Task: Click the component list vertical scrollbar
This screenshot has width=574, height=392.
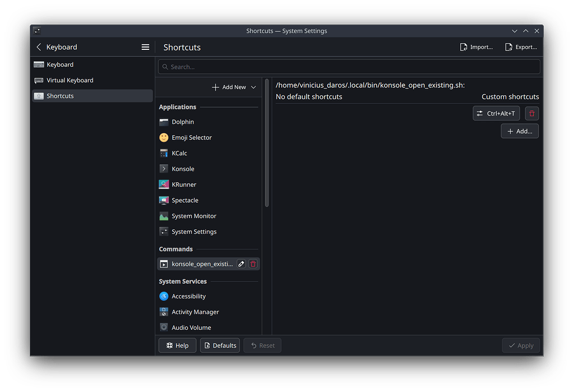Action: (267, 143)
